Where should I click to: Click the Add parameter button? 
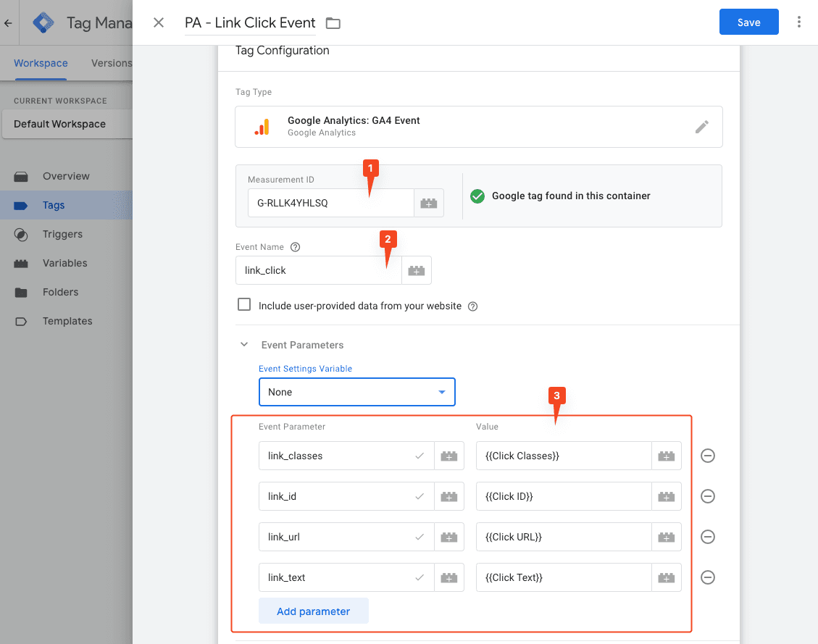point(313,611)
